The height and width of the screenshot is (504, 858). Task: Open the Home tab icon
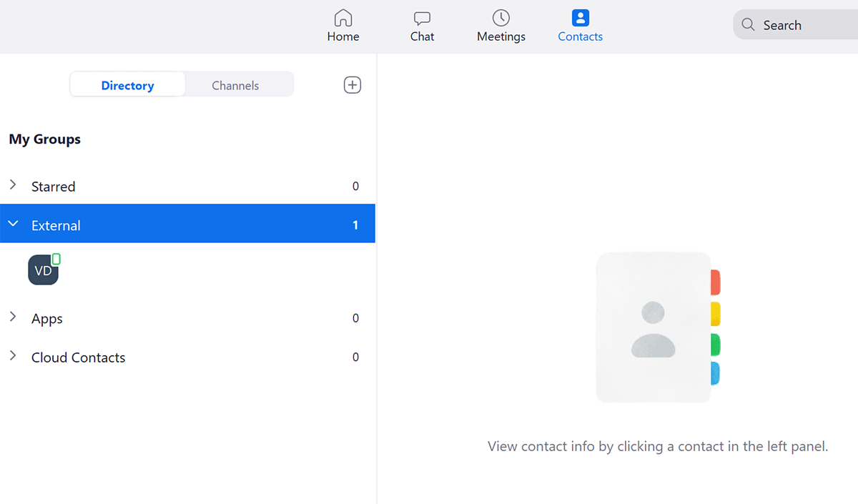click(343, 17)
